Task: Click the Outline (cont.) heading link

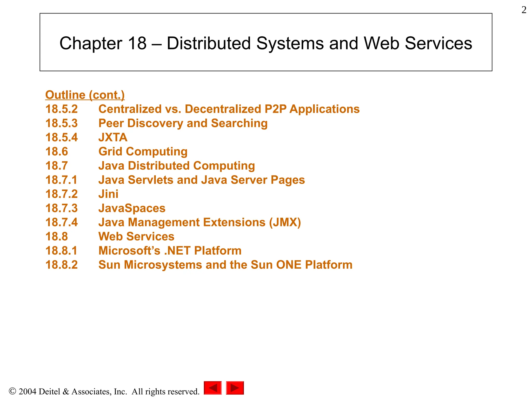Action: (85, 95)
